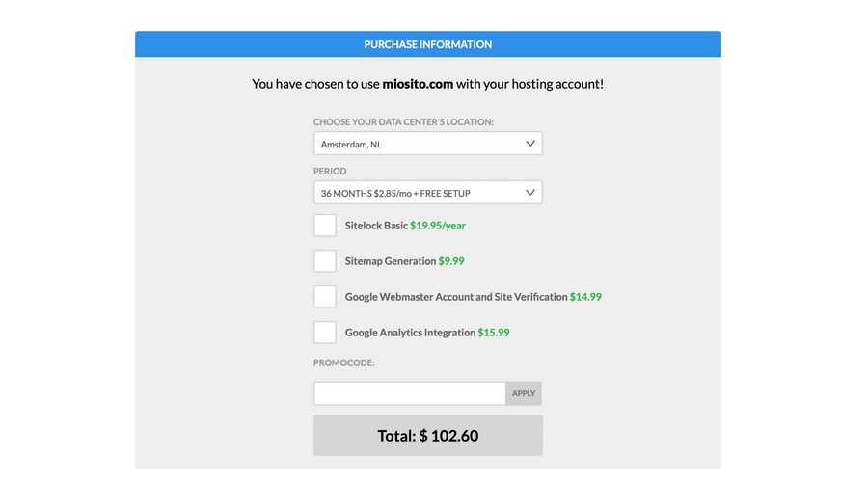Click the PROMOCODE field label
This screenshot has height=482, width=868.
click(x=343, y=362)
